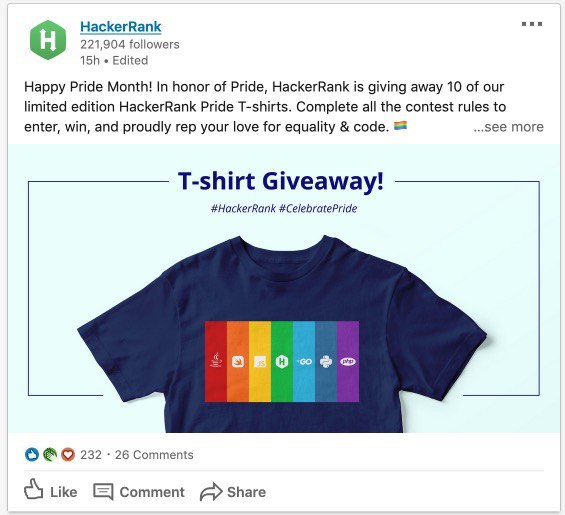This screenshot has width=565, height=515.
Task: Open the 26 Comments link
Action: pos(154,455)
